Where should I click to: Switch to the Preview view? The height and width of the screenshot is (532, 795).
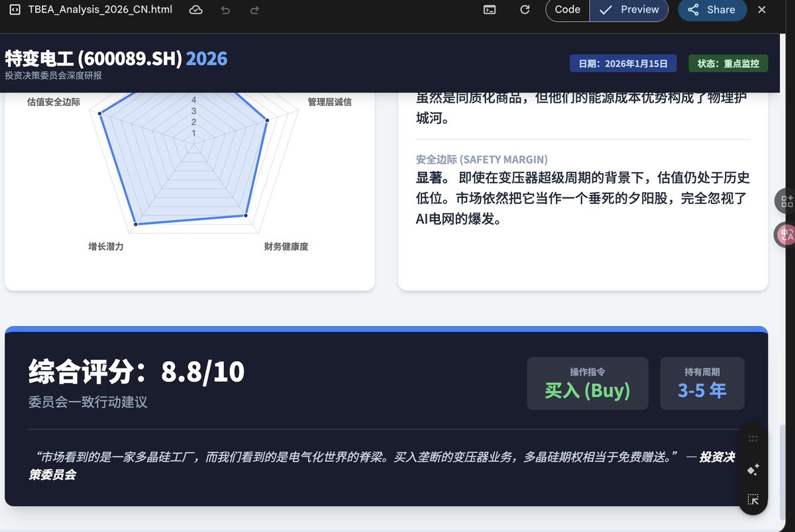(x=629, y=10)
